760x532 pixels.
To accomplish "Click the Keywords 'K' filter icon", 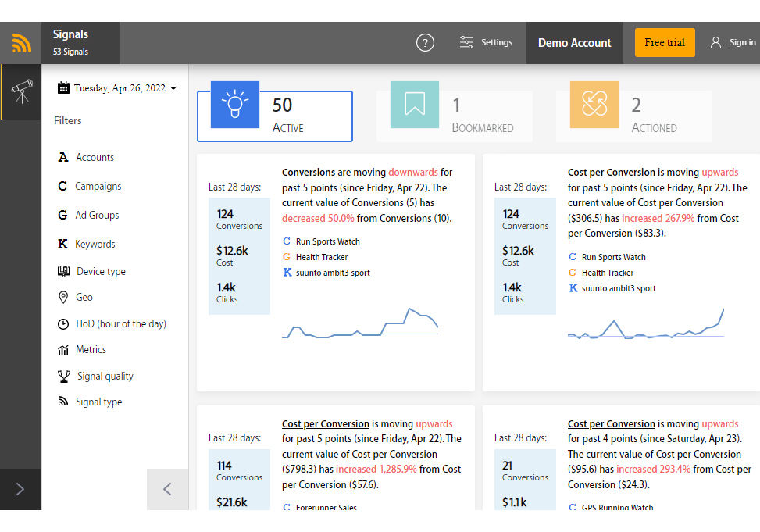I will pyautogui.click(x=62, y=244).
